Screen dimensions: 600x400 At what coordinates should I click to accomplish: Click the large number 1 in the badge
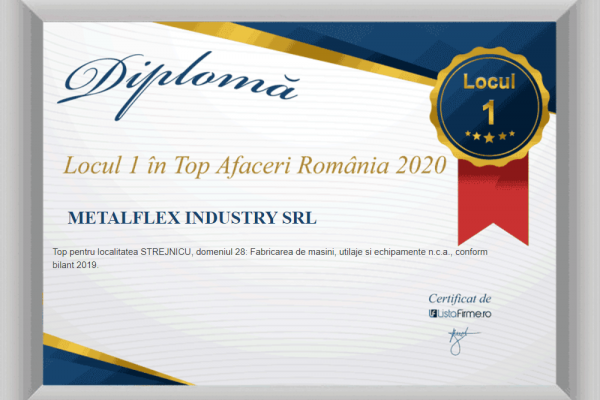click(488, 108)
